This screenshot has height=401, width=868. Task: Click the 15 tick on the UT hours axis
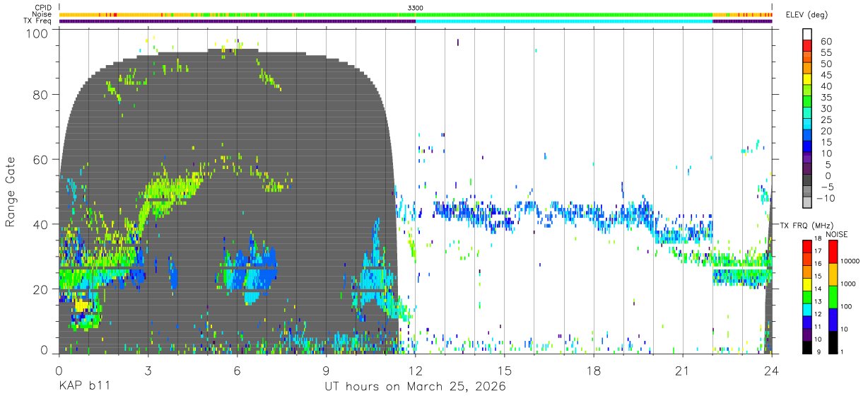(x=504, y=370)
